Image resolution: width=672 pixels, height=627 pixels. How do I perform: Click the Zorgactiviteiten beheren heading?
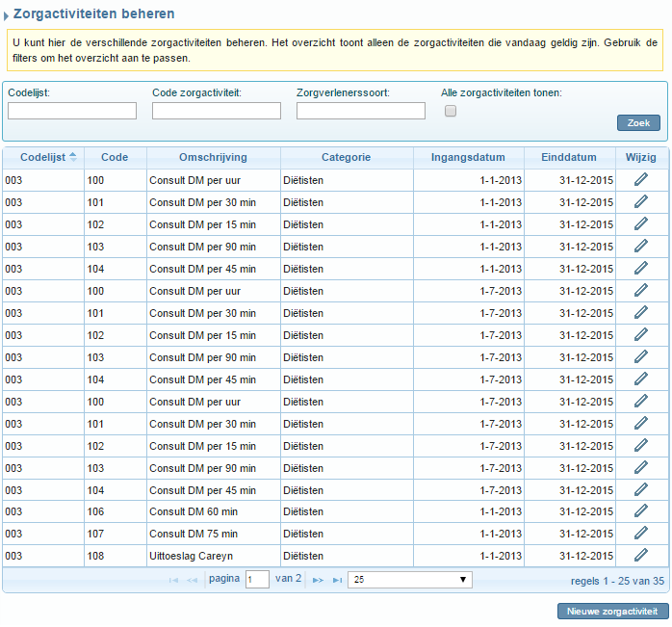click(93, 13)
